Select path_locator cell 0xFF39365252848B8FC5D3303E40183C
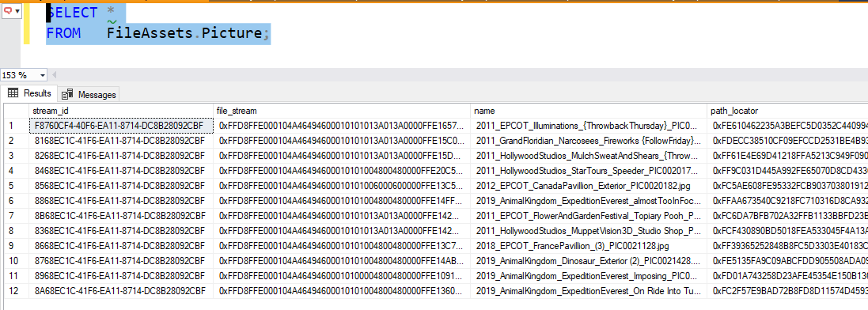 coord(787,245)
